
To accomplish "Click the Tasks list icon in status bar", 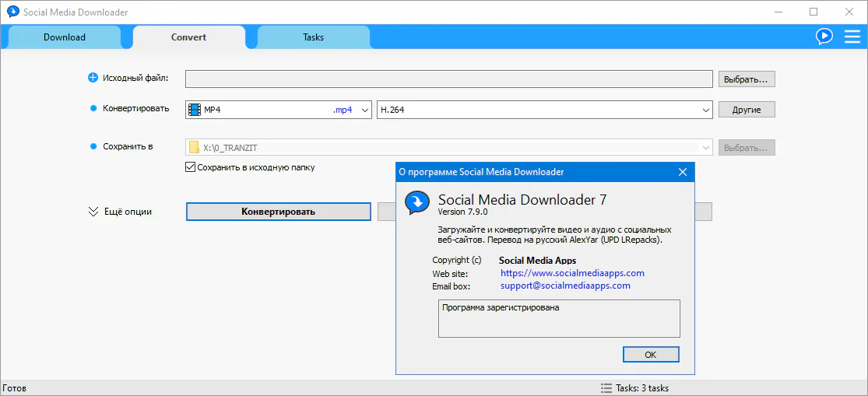I will pyautogui.click(x=606, y=387).
